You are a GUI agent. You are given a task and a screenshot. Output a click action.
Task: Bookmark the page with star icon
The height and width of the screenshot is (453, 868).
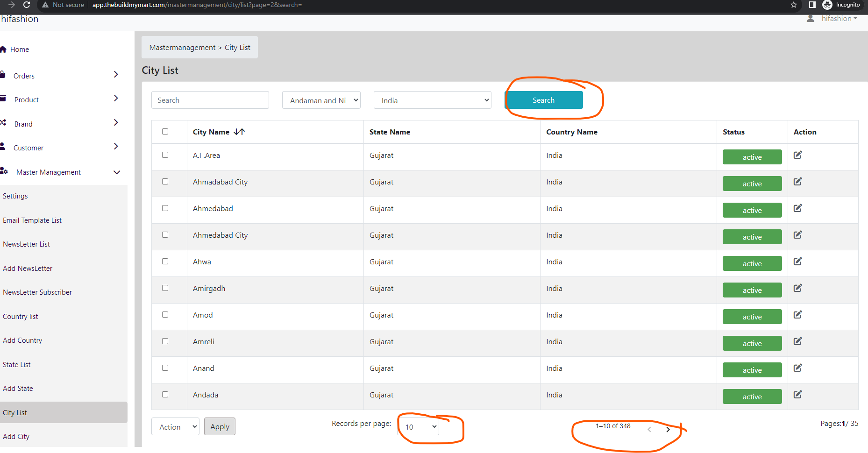(794, 5)
